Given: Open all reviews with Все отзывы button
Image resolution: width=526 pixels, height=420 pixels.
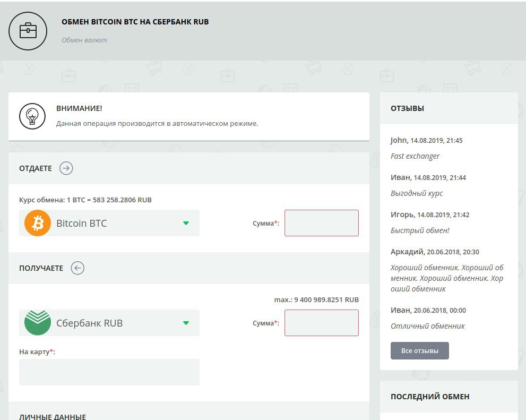Looking at the screenshot, I should pyautogui.click(x=420, y=350).
